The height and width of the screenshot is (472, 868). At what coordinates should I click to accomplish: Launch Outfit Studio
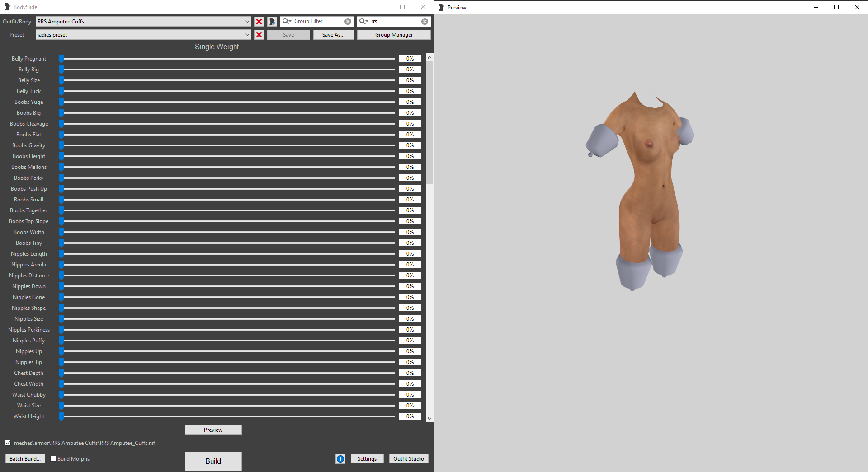tap(409, 459)
